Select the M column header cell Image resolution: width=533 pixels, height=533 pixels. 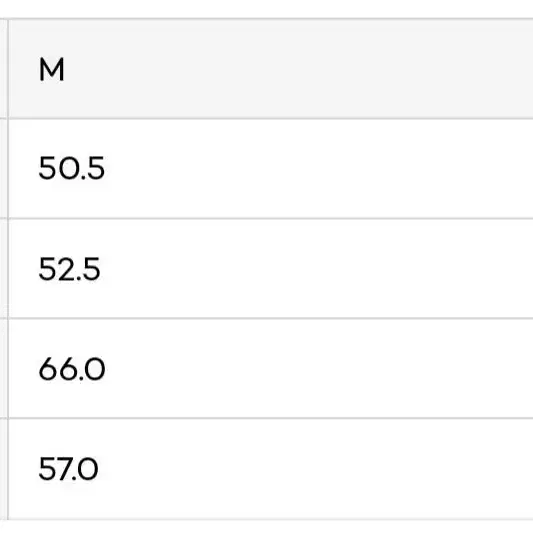(x=271, y=69)
